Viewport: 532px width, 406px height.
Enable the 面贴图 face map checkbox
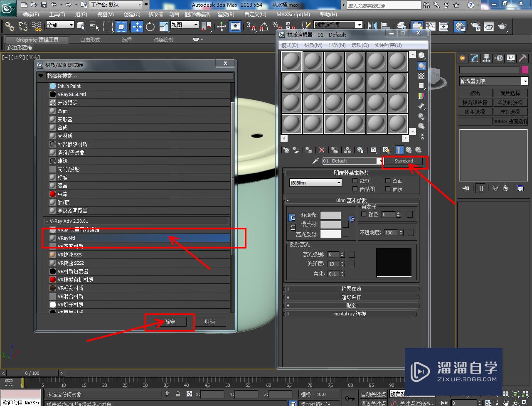pos(355,189)
